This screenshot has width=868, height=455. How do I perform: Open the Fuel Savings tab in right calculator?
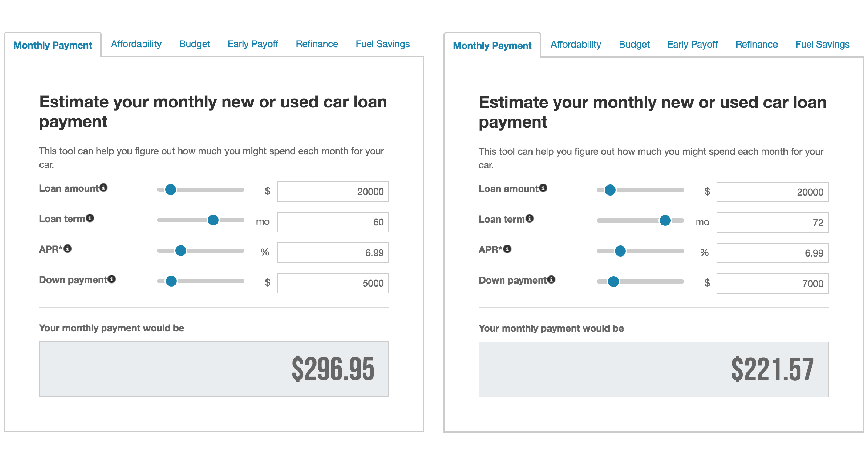(x=823, y=45)
